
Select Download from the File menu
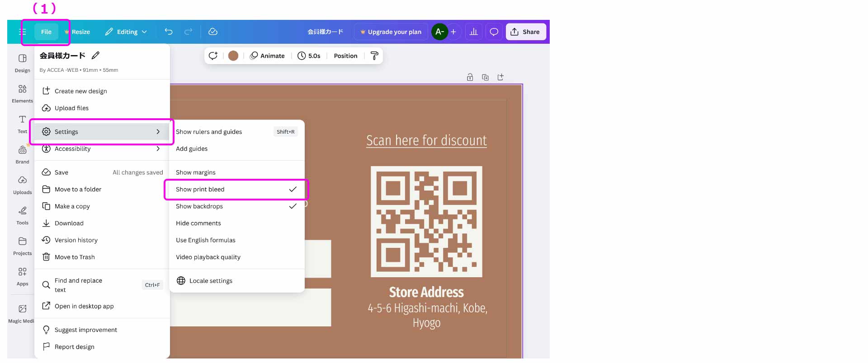[x=69, y=223]
